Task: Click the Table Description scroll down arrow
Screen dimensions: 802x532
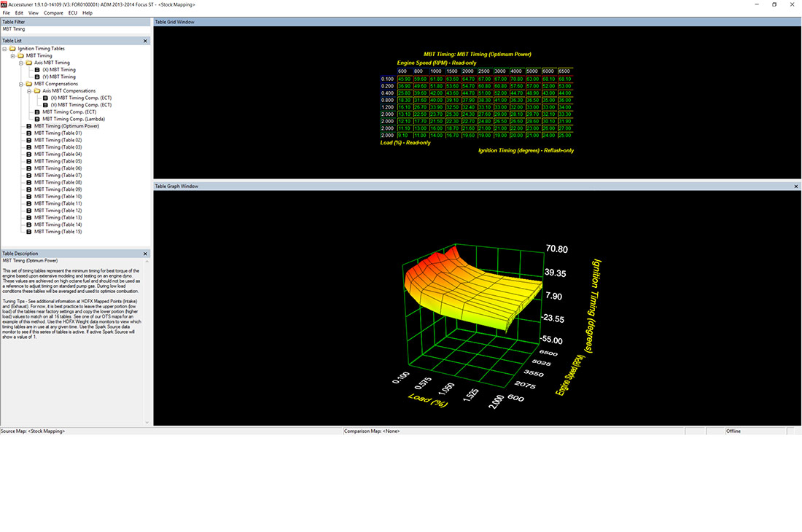Action: [x=147, y=423]
